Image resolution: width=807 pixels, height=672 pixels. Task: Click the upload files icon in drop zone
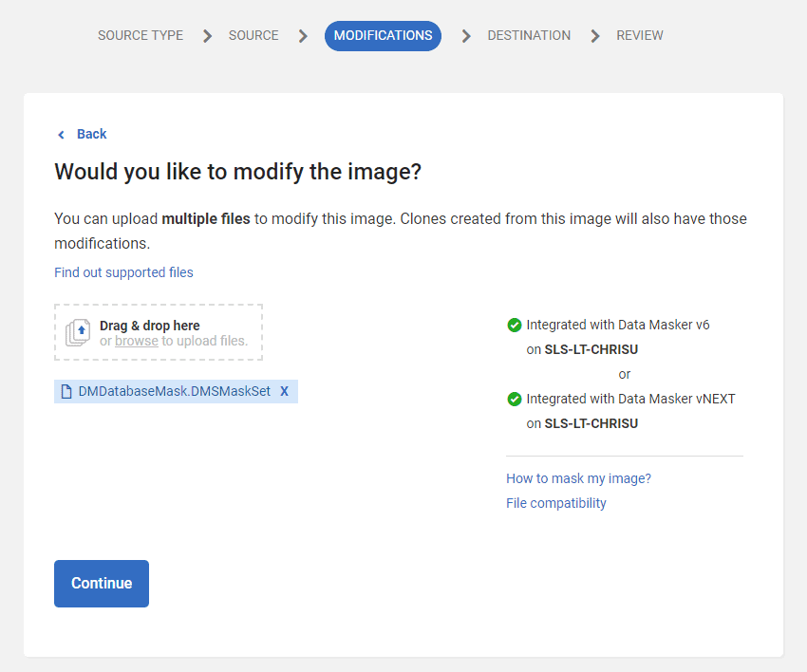[x=79, y=332]
